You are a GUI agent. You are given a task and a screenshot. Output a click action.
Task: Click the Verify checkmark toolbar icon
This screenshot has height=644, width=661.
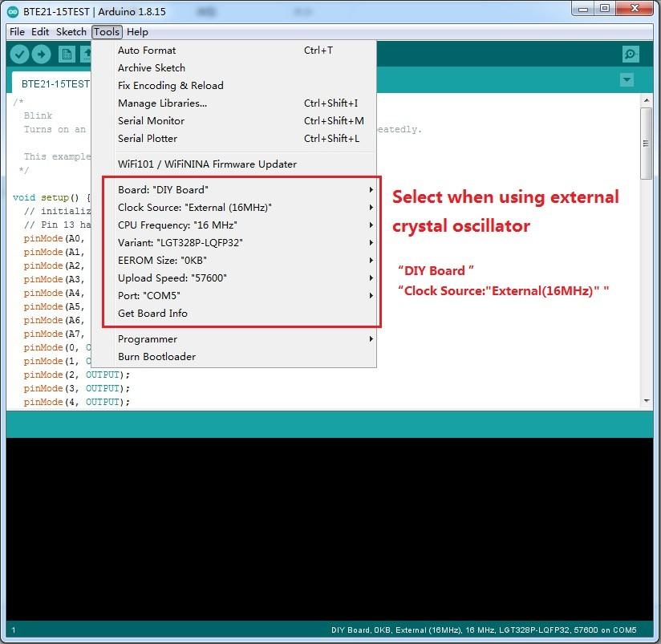[x=20, y=54]
